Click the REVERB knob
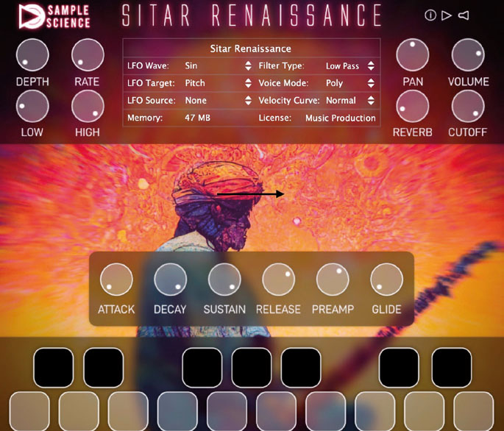The width and height of the screenshot is (504, 431). click(412, 106)
